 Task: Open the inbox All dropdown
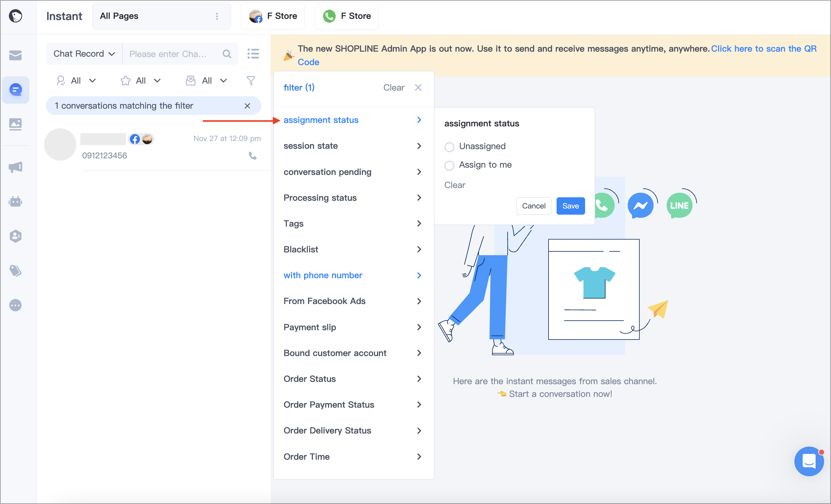pyautogui.click(x=207, y=81)
